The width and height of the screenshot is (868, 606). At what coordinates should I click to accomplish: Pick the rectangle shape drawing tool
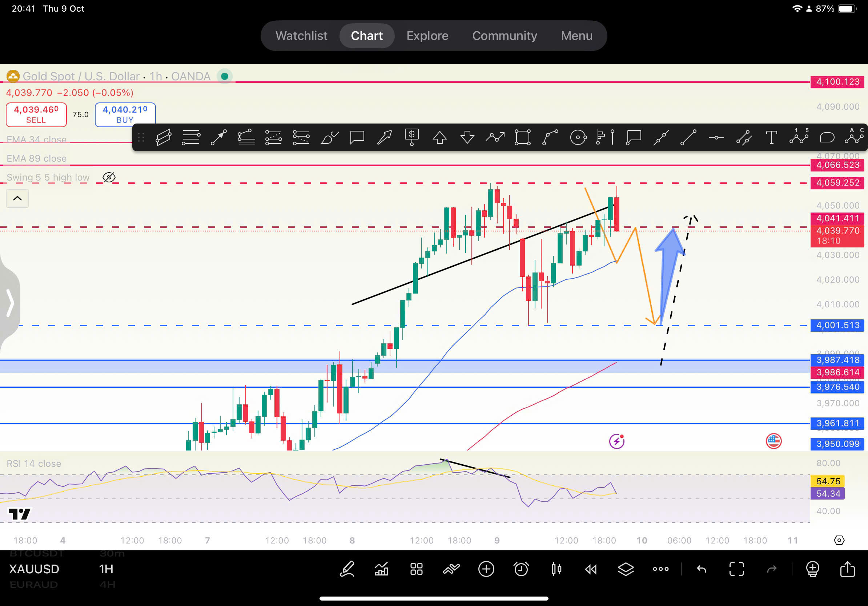tap(522, 138)
